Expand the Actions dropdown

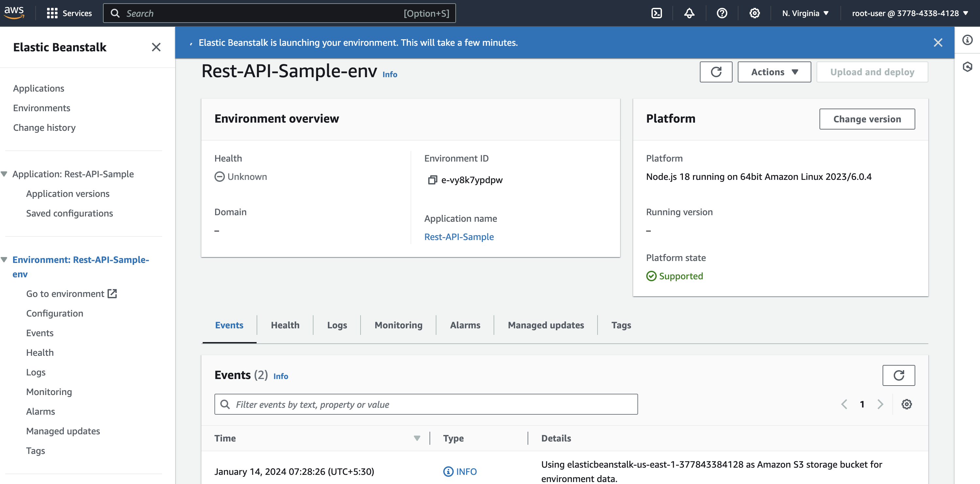coord(774,72)
